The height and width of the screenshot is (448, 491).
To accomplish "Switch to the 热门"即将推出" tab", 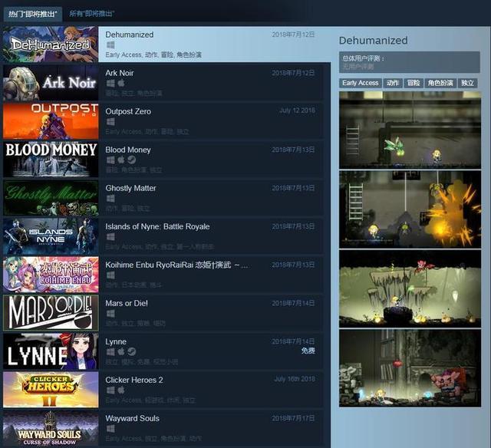I will [x=33, y=14].
